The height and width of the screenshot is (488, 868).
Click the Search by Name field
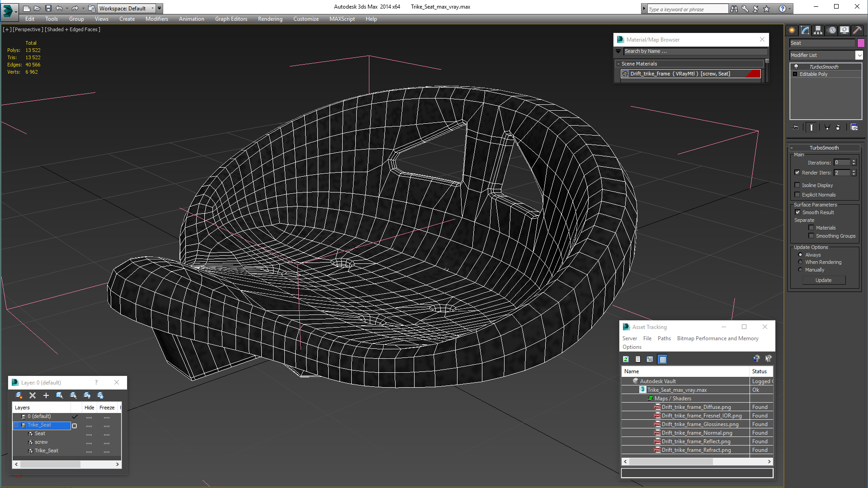(x=695, y=51)
